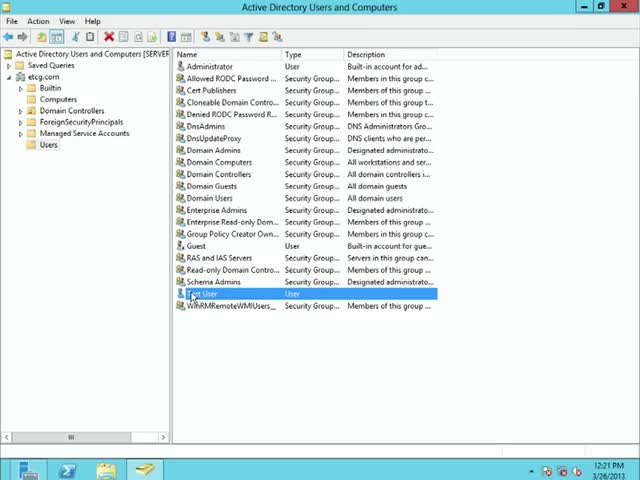Click the clipboard icon next to Cut
The height and width of the screenshot is (480, 640).
click(x=90, y=37)
